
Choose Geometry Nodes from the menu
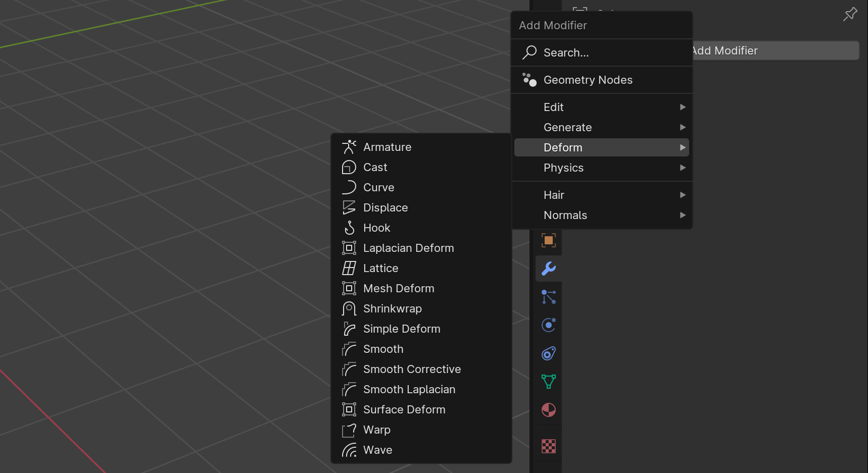point(602,80)
